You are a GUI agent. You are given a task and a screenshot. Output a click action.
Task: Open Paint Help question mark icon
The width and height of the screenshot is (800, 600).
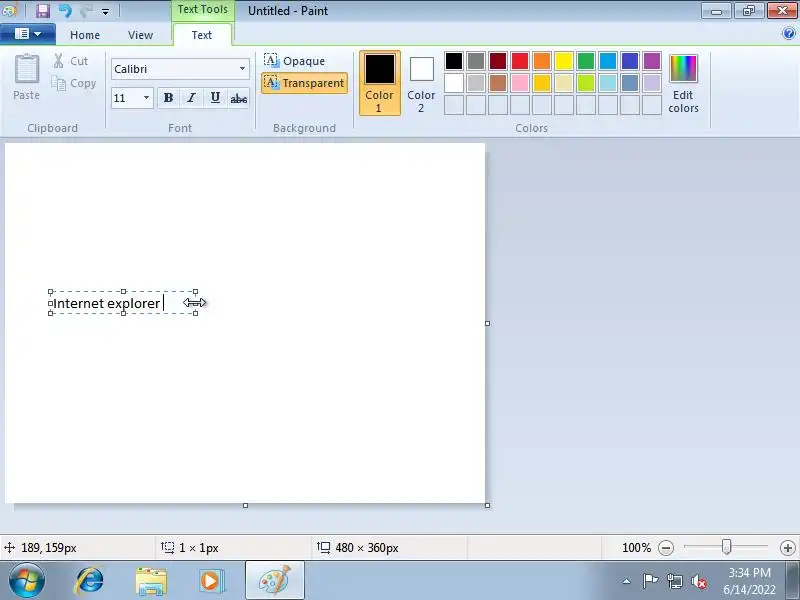tap(788, 34)
